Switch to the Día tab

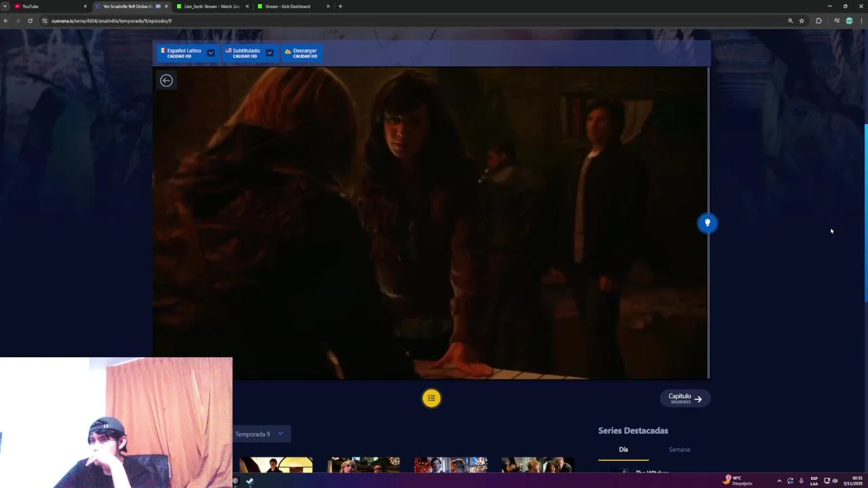tap(623, 449)
